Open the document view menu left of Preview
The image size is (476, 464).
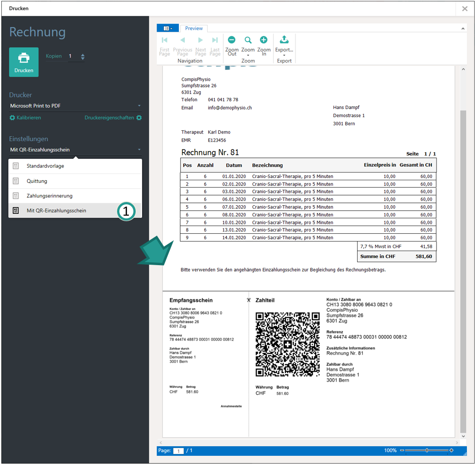[168, 28]
